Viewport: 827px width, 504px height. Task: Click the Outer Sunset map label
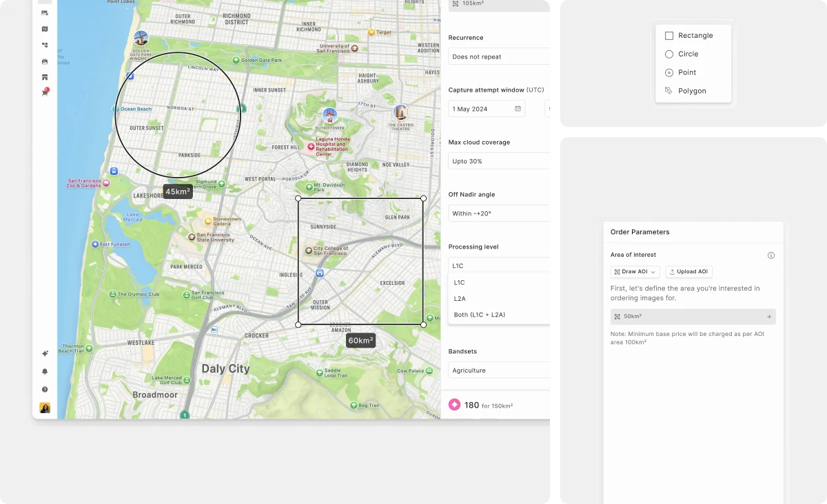(x=147, y=128)
